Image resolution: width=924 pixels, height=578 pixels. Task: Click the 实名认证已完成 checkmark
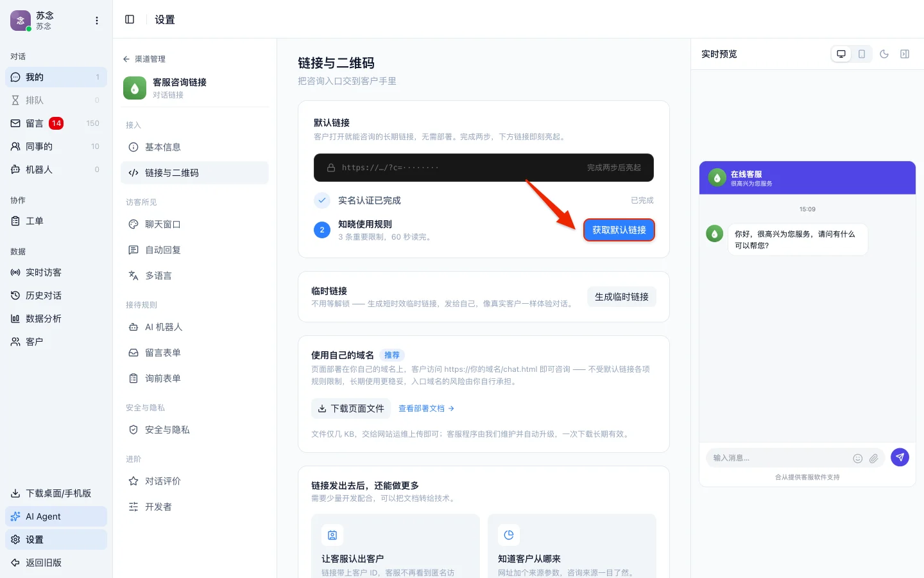tap(322, 200)
